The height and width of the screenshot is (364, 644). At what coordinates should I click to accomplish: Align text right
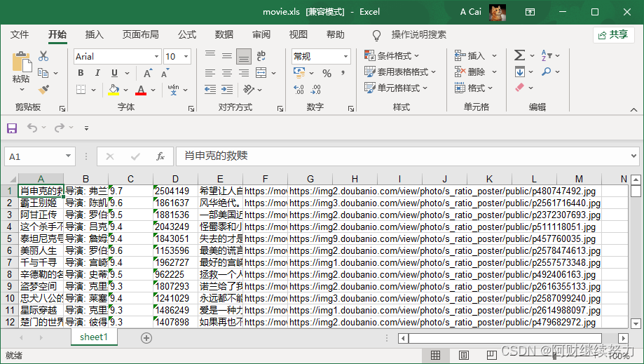(x=244, y=73)
